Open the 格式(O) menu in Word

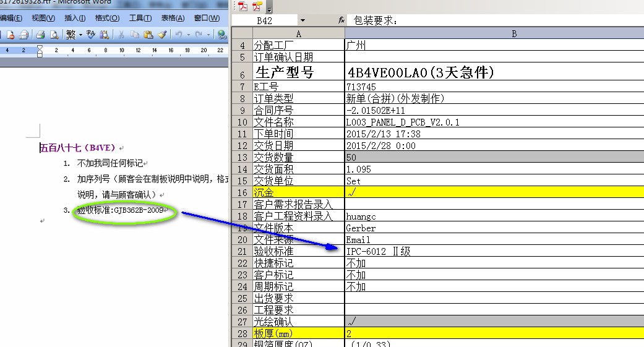(107, 18)
